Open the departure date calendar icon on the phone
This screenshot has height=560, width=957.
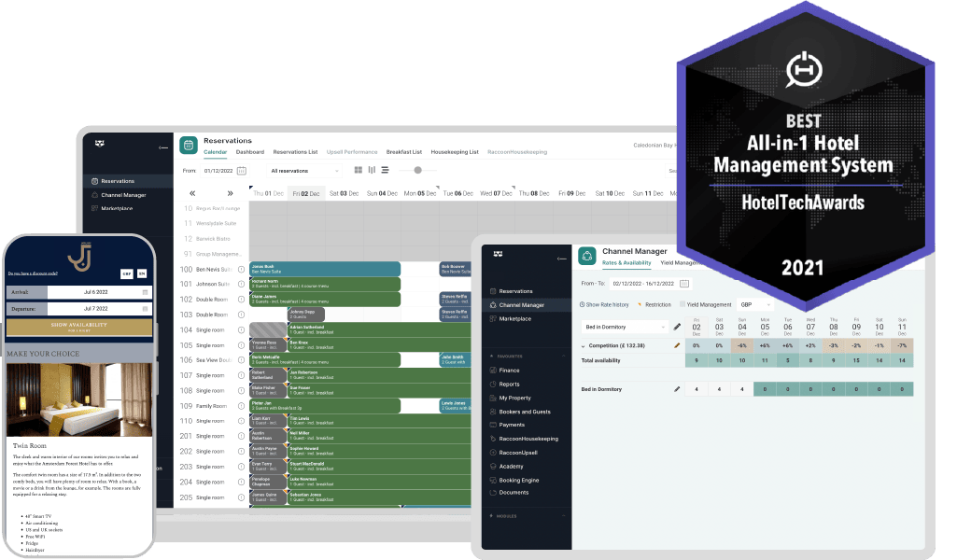point(146,309)
